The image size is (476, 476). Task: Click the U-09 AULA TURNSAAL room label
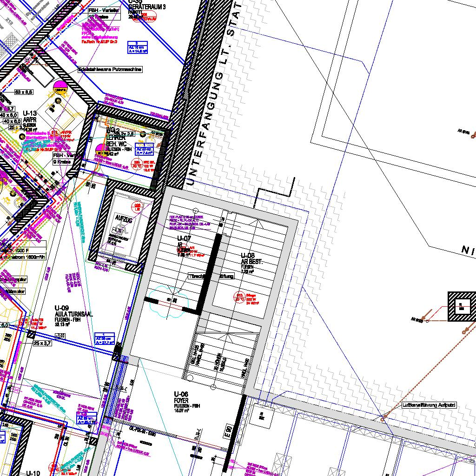(73, 314)
